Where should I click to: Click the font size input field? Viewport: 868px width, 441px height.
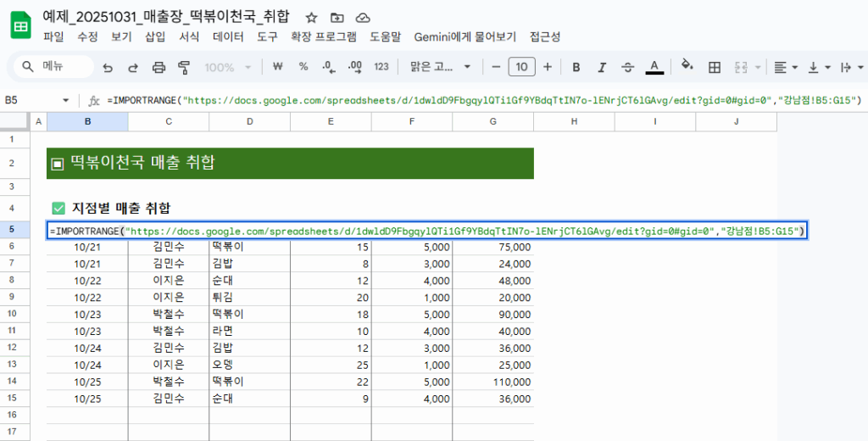[x=521, y=67]
